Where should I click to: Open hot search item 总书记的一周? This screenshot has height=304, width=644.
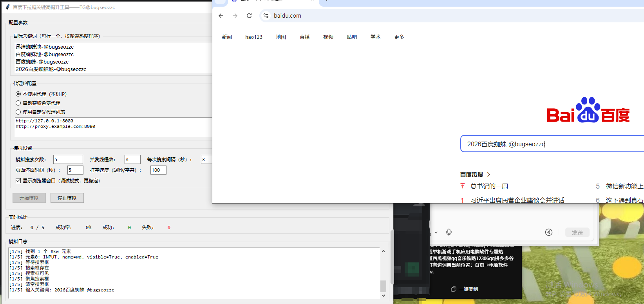point(489,186)
